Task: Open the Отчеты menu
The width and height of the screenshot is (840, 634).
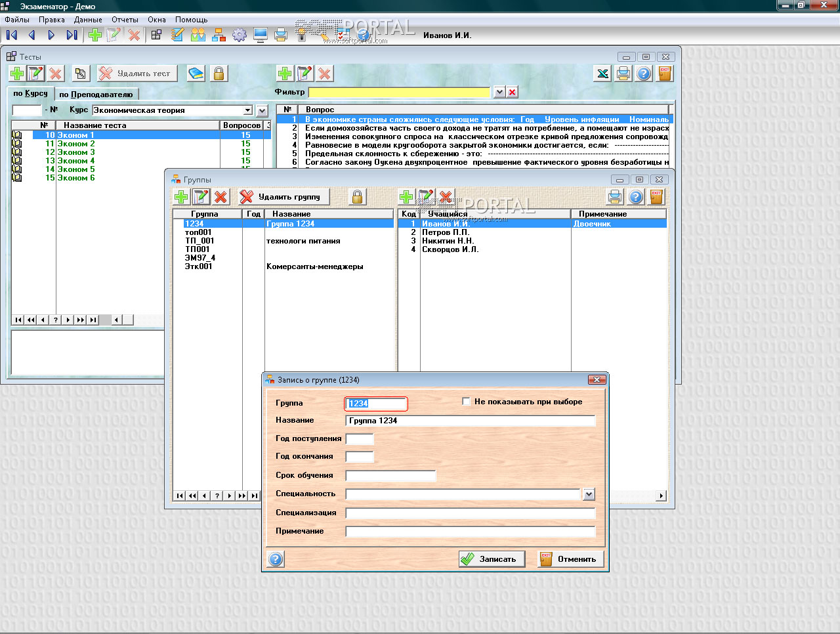Action: point(125,20)
